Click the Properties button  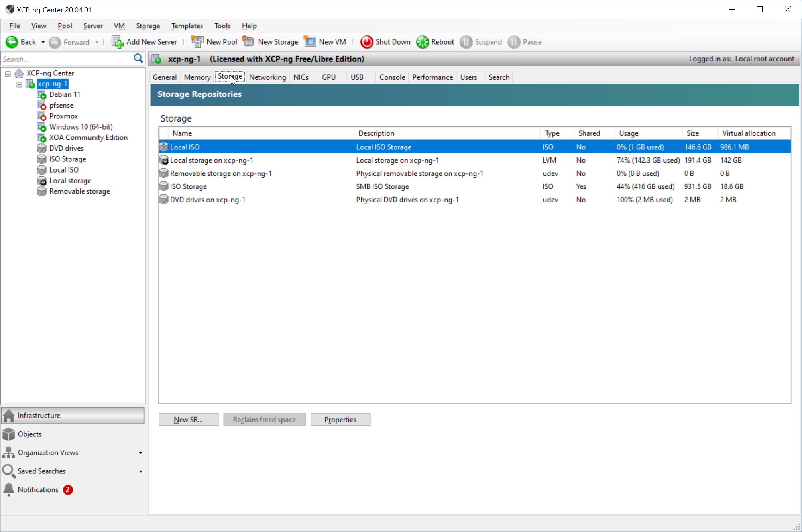pyautogui.click(x=340, y=420)
